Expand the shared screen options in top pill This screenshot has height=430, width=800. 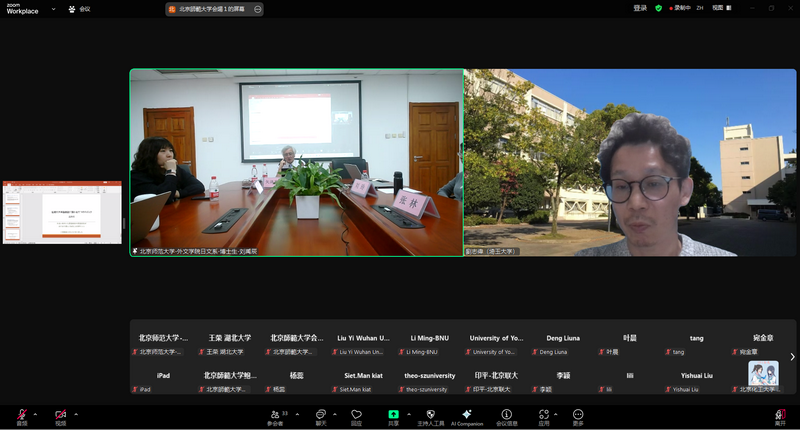tap(258, 9)
